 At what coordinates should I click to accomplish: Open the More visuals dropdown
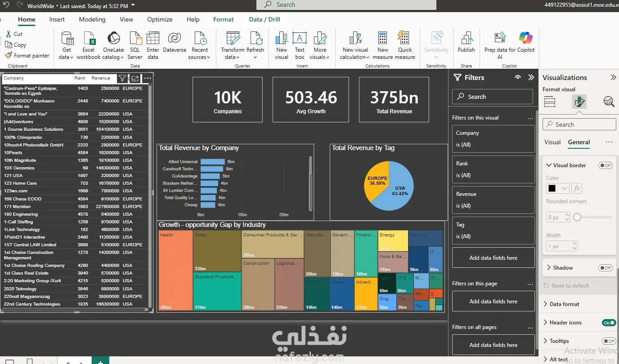pos(320,53)
